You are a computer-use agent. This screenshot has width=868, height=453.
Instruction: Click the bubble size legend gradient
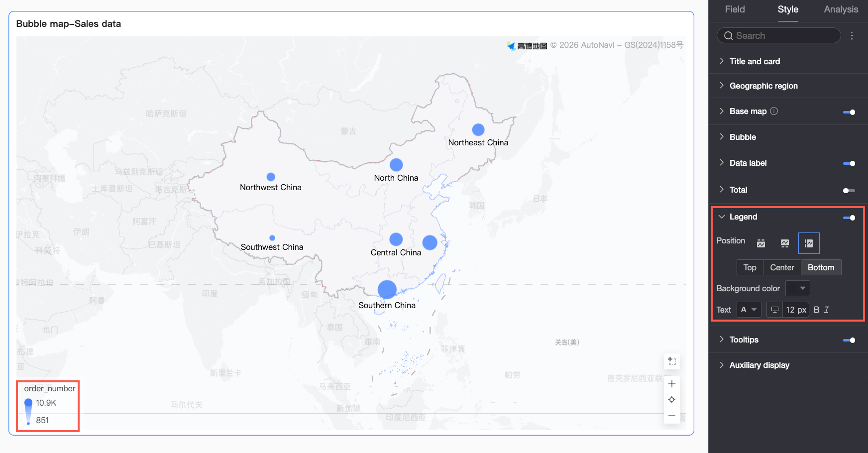click(28, 411)
